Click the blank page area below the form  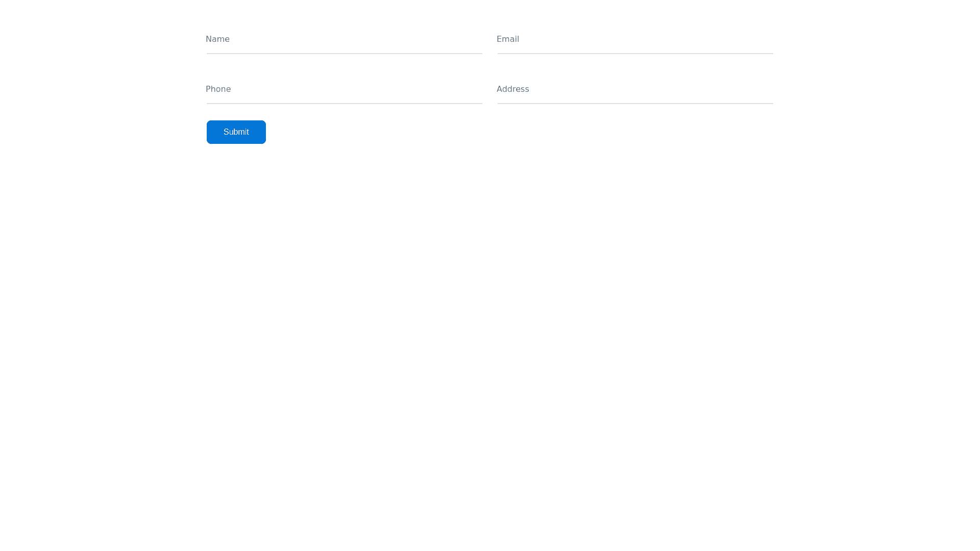click(x=490, y=332)
